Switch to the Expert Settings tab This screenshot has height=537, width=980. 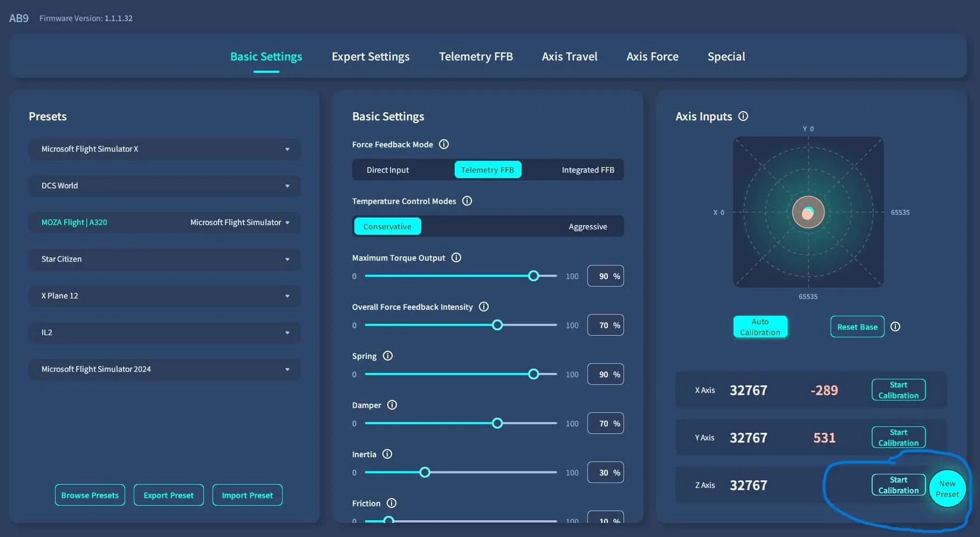pyautogui.click(x=371, y=56)
